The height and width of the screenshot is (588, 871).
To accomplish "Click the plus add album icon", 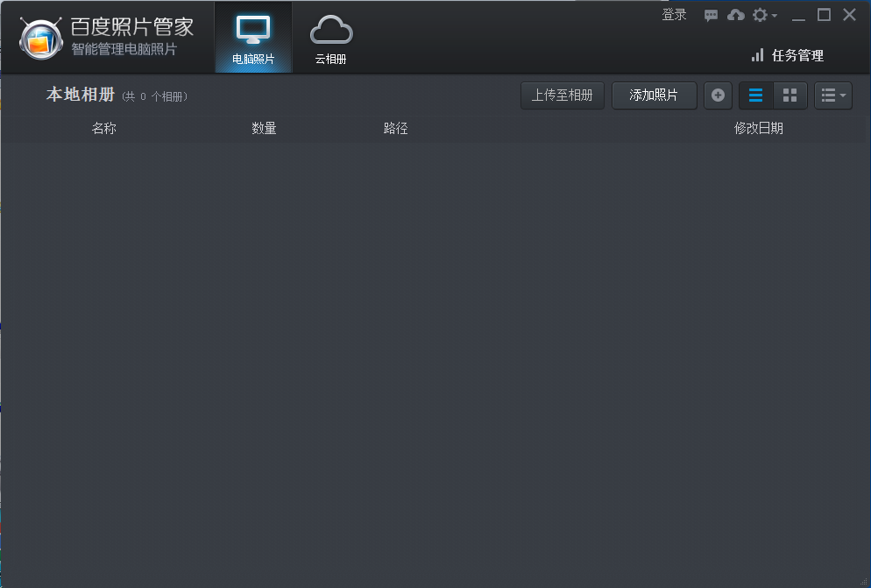I will pos(718,95).
